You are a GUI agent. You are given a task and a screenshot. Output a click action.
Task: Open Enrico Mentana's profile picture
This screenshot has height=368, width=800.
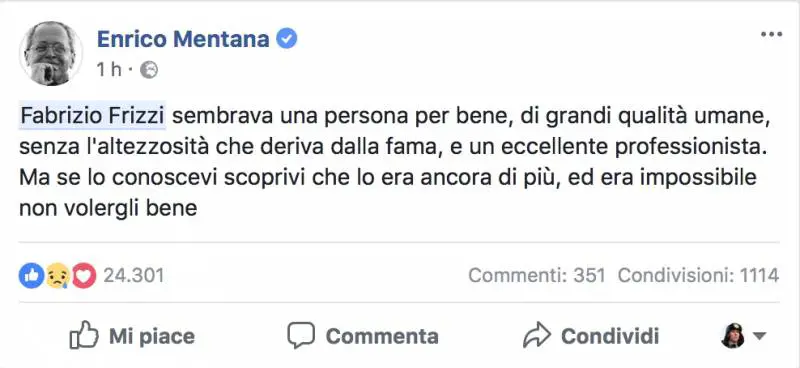click(51, 53)
